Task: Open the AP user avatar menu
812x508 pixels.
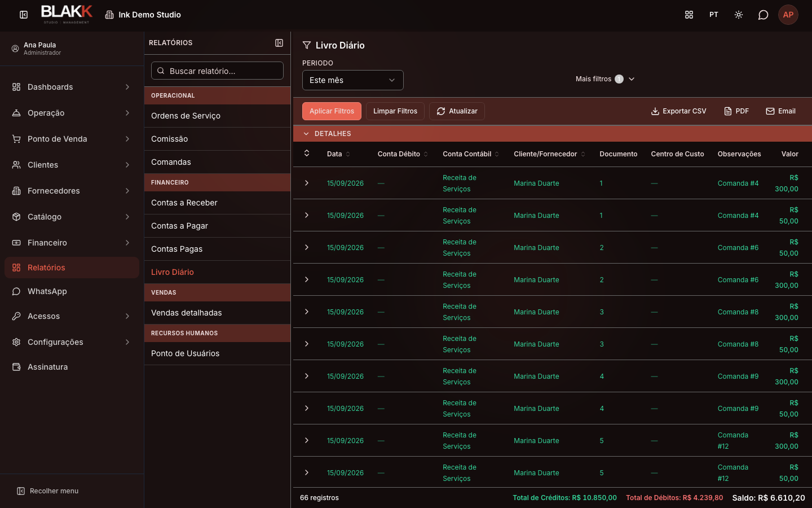Action: coord(788,15)
